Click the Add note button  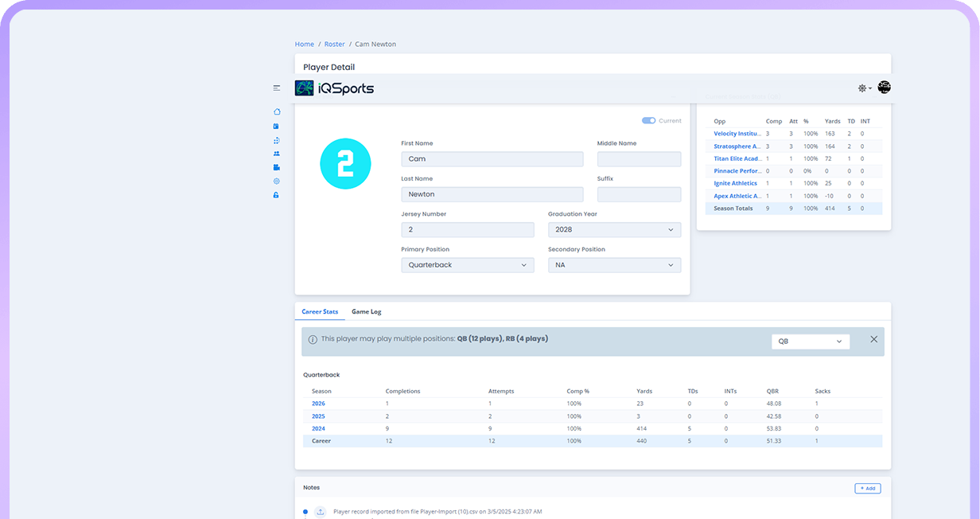(x=867, y=488)
